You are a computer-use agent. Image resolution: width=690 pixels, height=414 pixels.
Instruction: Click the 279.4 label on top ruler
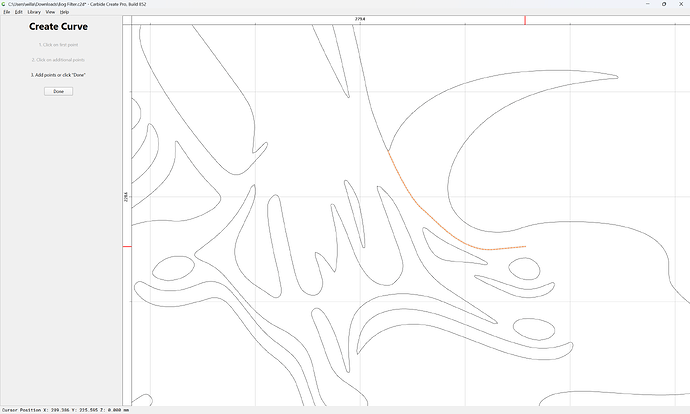360,19
